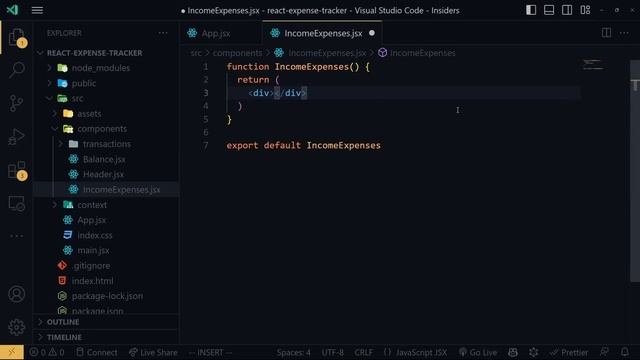The height and width of the screenshot is (360, 640).
Task: Open errors and warnings problems indicator
Action: point(47,352)
